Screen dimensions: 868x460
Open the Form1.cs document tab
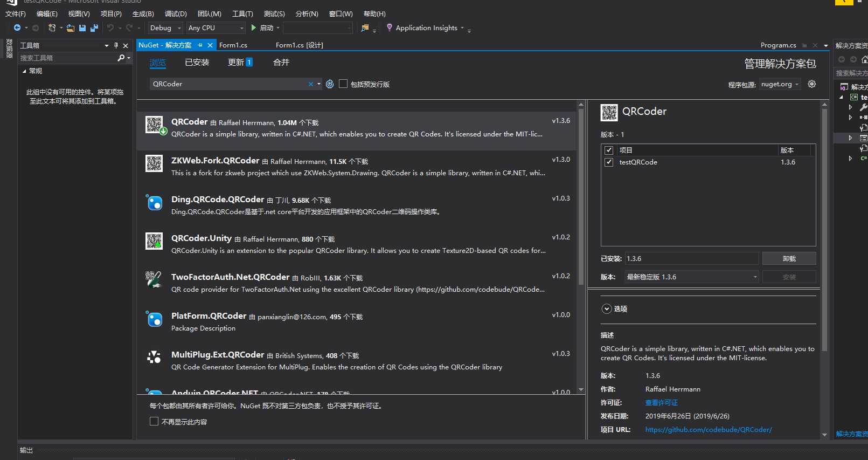pos(233,45)
